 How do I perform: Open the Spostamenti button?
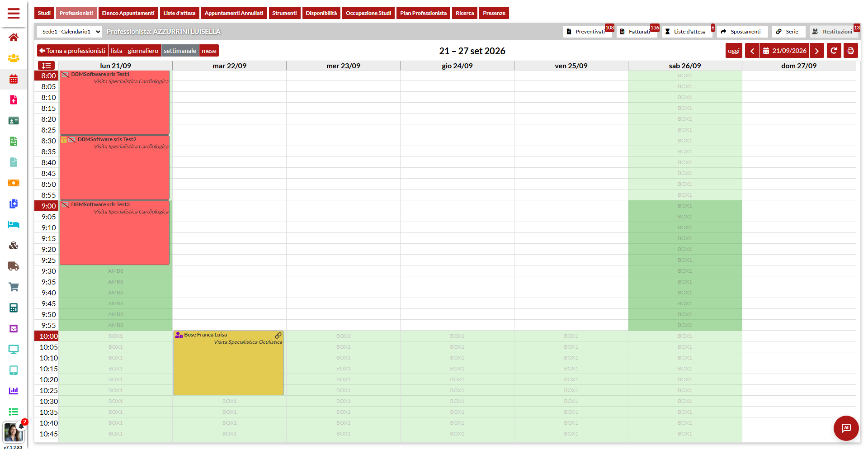[x=742, y=32]
